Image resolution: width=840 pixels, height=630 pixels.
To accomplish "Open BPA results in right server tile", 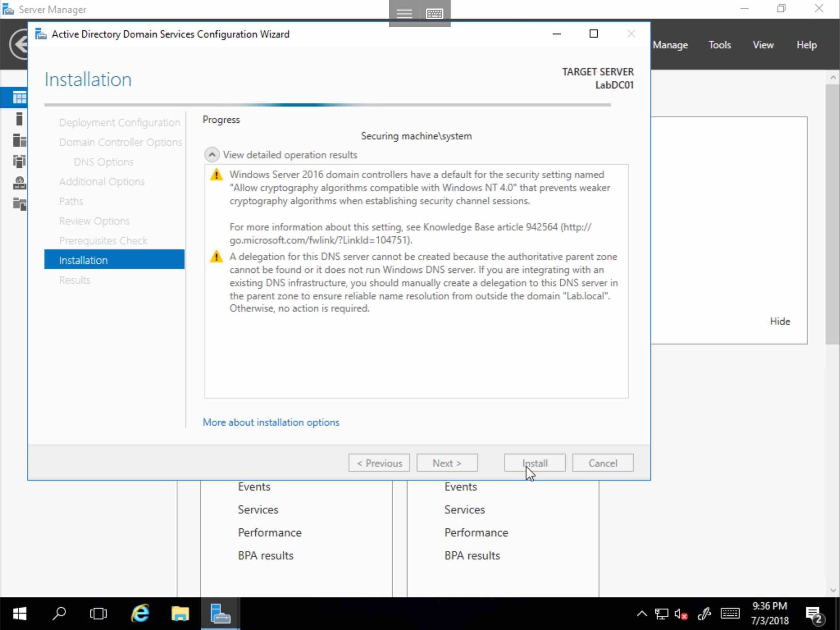I will [472, 555].
